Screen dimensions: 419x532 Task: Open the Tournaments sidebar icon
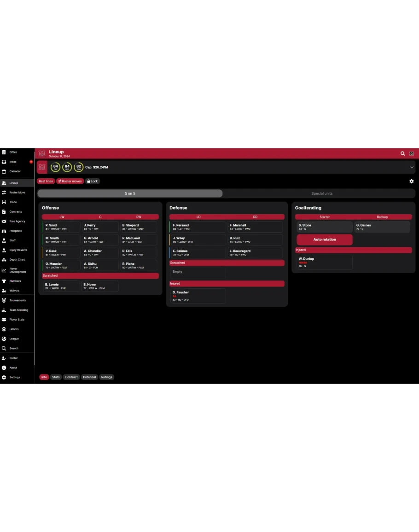(x=4, y=300)
